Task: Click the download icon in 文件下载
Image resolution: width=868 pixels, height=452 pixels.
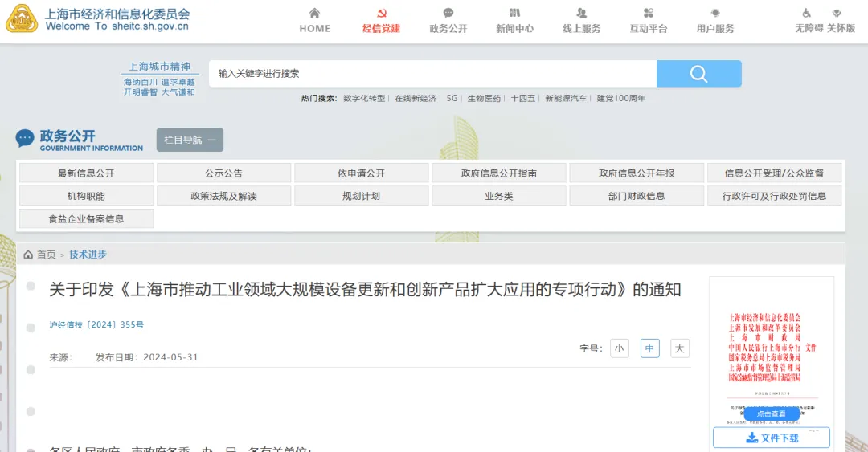Action: [751, 438]
